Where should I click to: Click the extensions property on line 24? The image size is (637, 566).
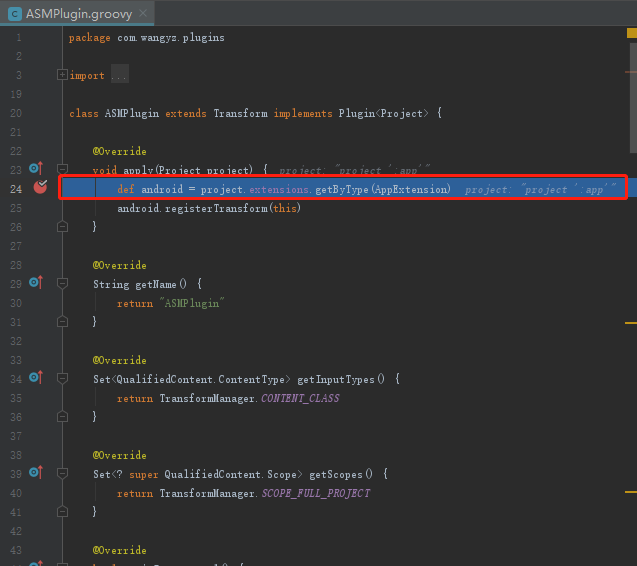(279, 190)
